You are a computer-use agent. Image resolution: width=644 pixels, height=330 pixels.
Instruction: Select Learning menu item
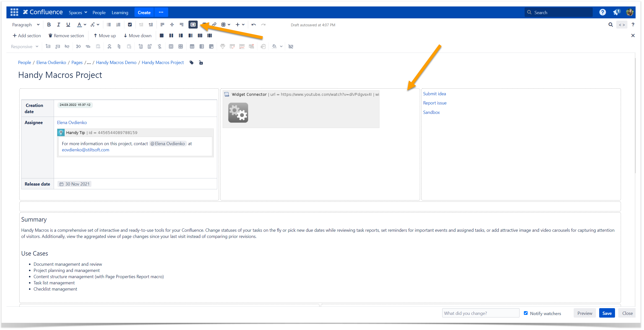point(120,12)
